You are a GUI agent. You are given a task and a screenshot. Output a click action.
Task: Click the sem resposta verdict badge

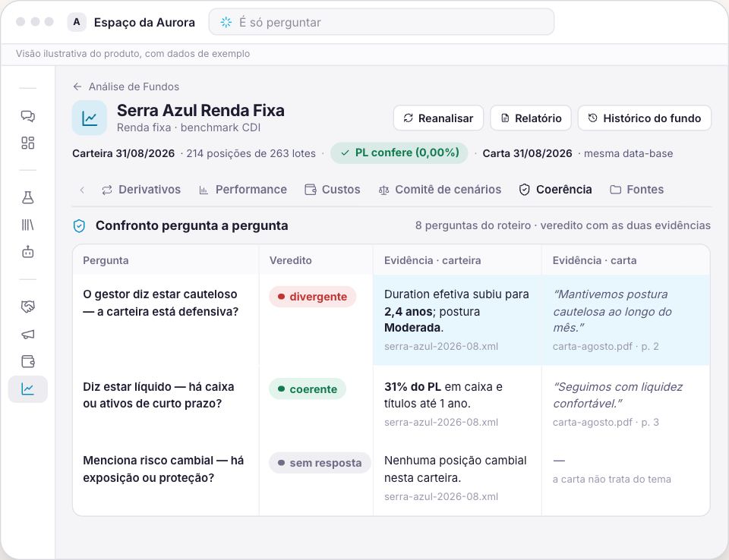pyautogui.click(x=320, y=463)
